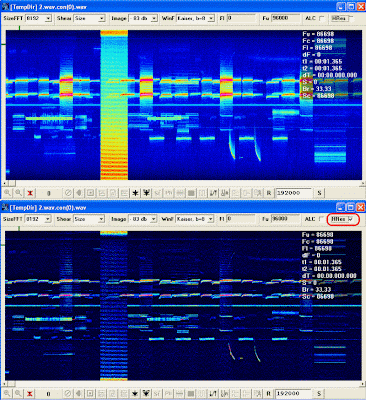Click zoom-in magnifier in upper window toolbar
Screen dimensions: 366x400
7,193
